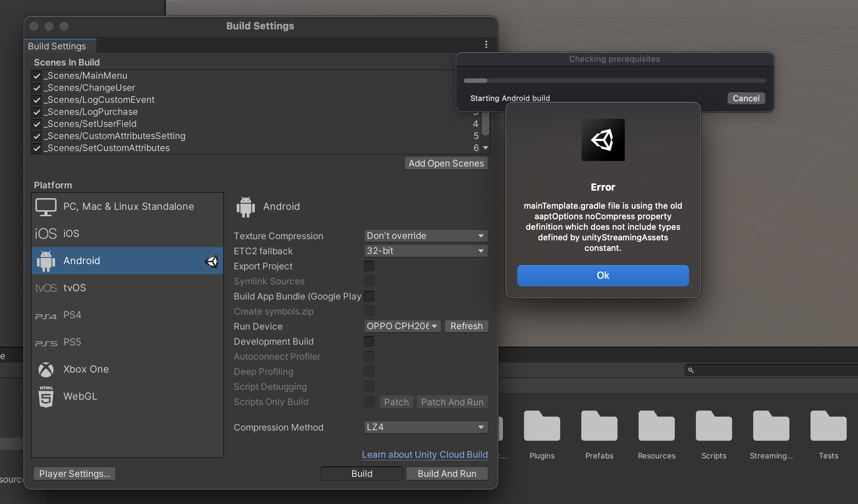Select the iOS platform entry

71,233
